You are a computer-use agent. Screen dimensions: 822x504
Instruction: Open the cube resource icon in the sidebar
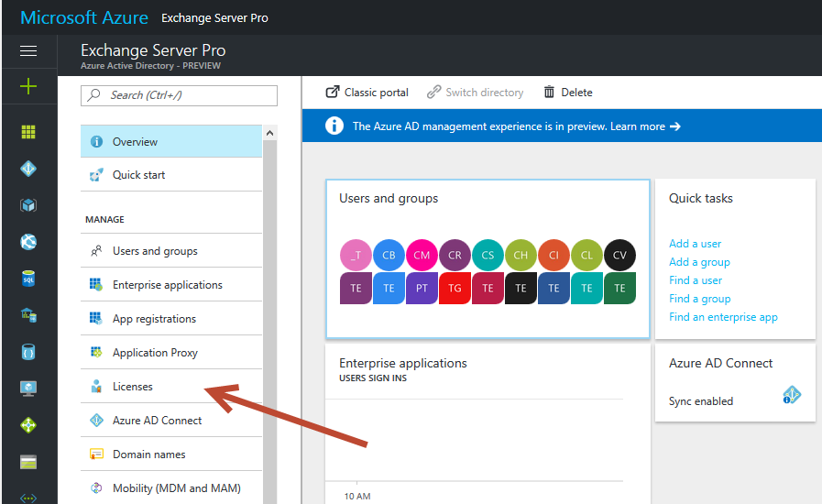28,205
